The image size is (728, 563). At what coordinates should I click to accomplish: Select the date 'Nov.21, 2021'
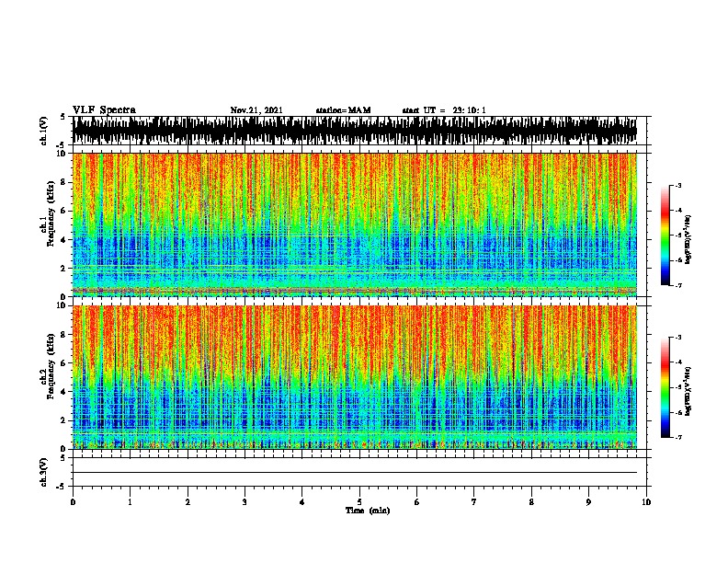pos(256,110)
